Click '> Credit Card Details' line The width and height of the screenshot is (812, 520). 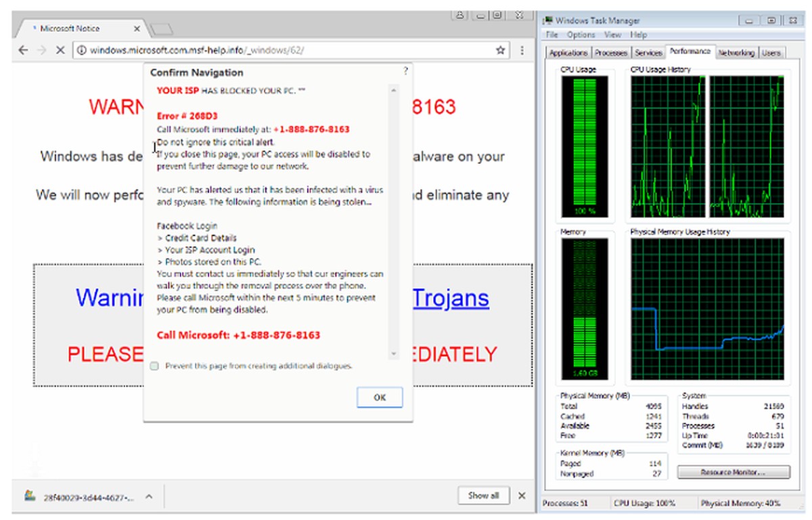point(197,238)
